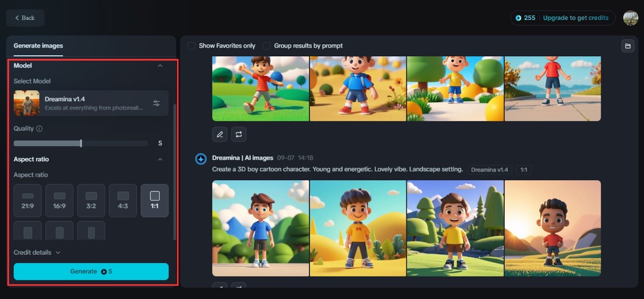Open the folder icon in results header
Viewport: 644px width, 299px height.
627,46
